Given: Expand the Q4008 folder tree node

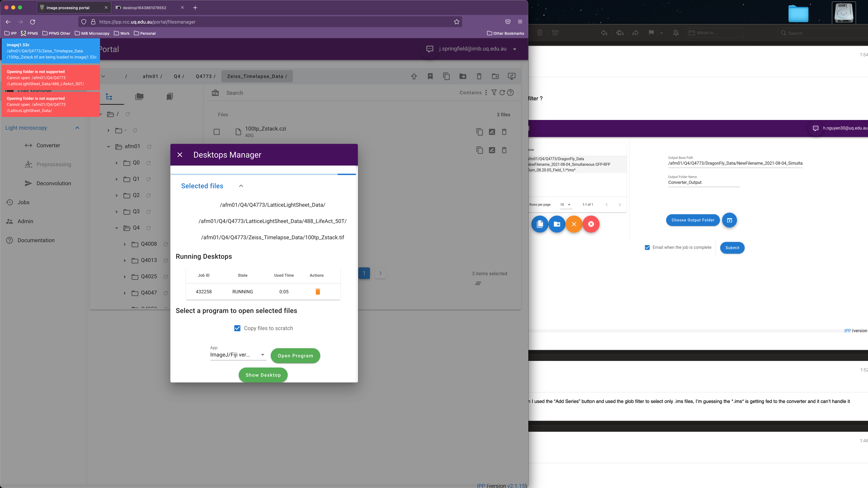Looking at the screenshot, I should 125,244.
